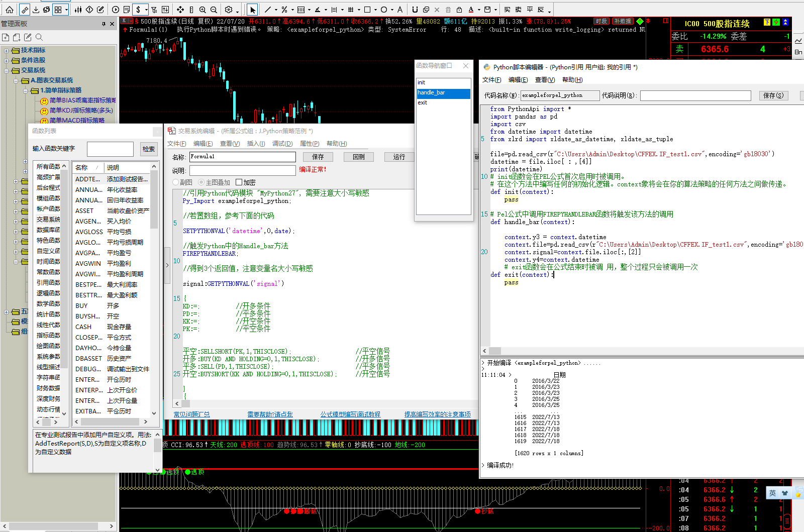Open the 公式模型编写调试教程 link
Screen dimensions: 804x532
click(350, 414)
